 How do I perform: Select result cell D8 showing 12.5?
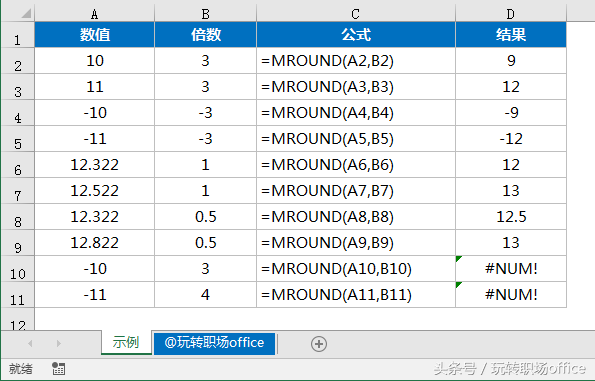(511, 217)
